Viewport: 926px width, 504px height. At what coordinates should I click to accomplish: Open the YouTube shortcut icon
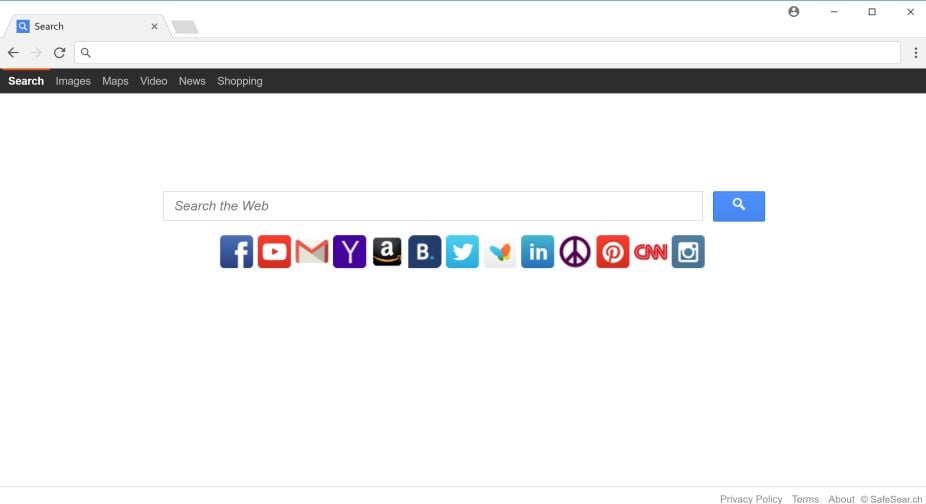click(x=274, y=252)
